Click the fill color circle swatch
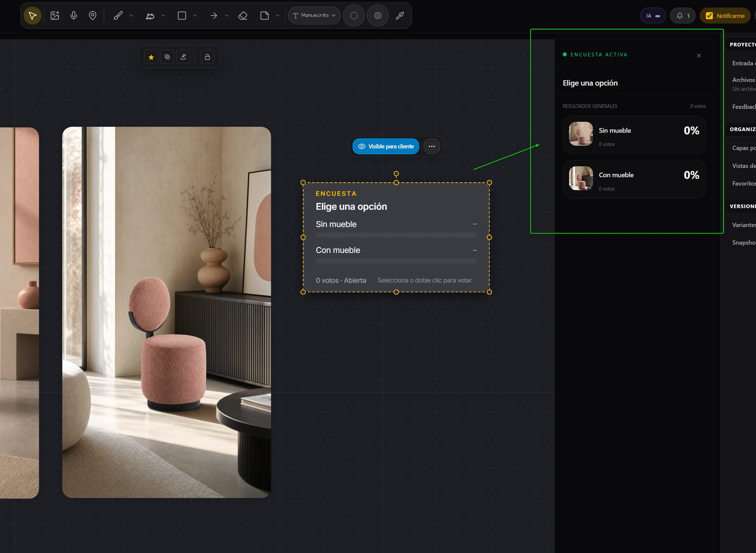The image size is (756, 553). tap(378, 15)
